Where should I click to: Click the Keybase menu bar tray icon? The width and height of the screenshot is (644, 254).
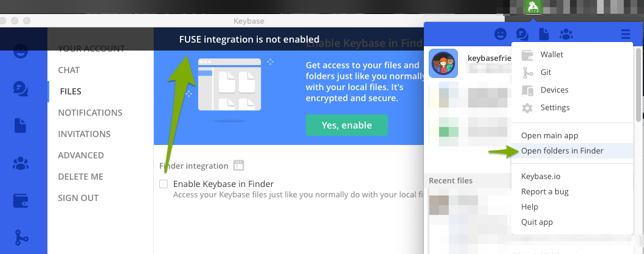pyautogui.click(x=533, y=7)
